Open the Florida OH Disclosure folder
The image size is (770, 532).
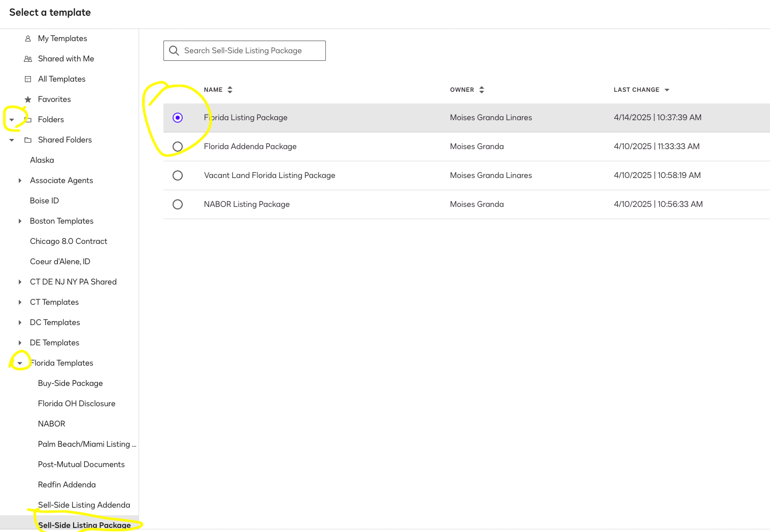point(77,404)
